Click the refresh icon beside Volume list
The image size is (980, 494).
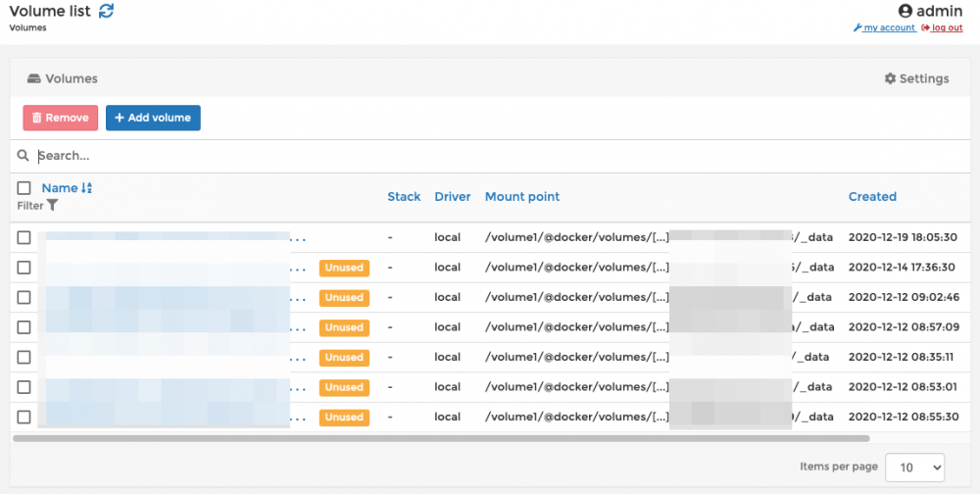(107, 11)
